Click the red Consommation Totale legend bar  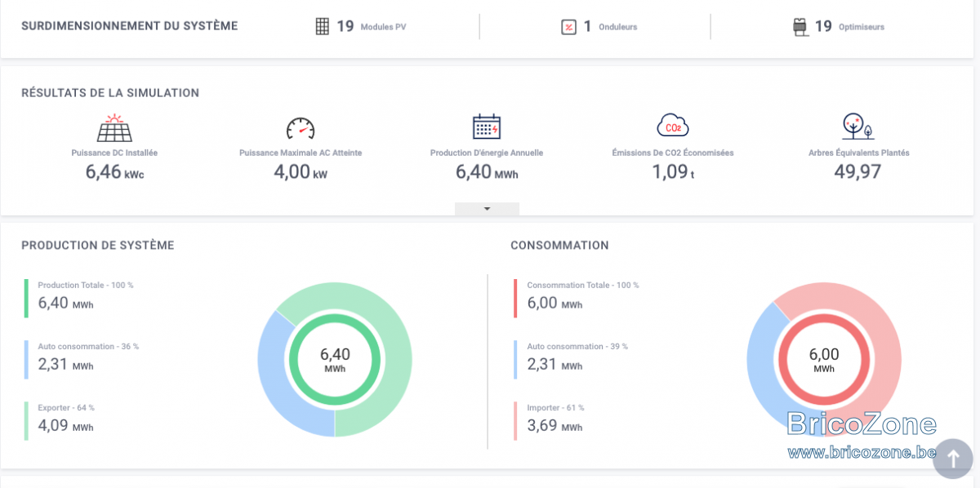click(516, 298)
